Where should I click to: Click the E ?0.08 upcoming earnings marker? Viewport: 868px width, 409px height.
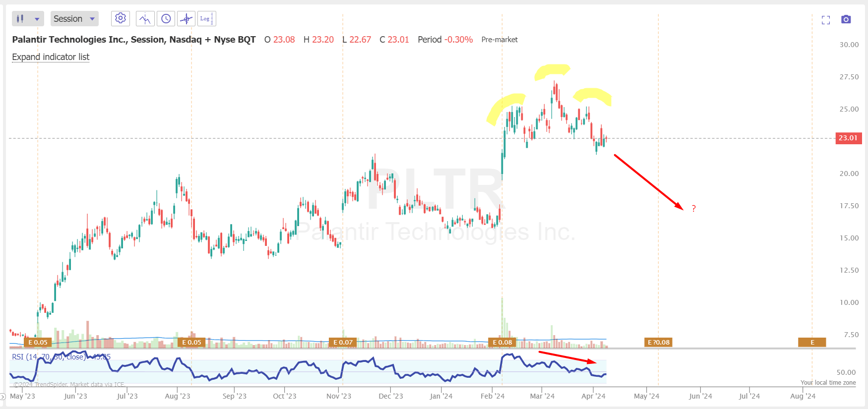tap(659, 342)
